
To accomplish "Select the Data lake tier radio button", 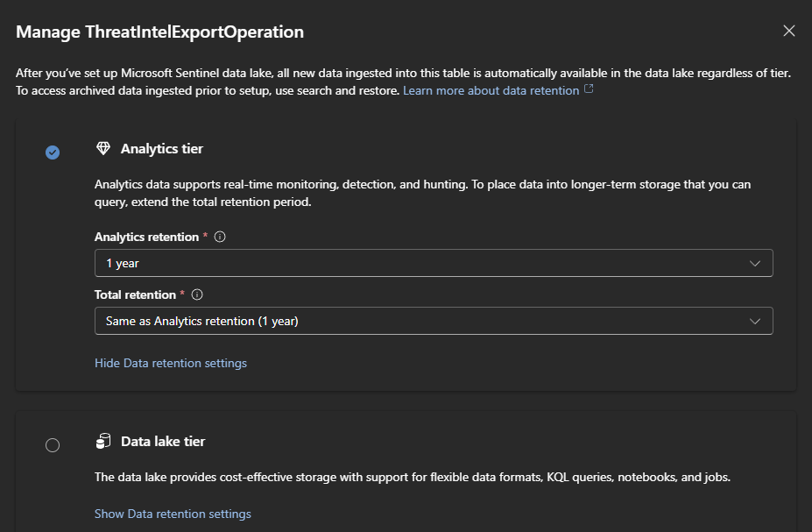I will coord(53,445).
